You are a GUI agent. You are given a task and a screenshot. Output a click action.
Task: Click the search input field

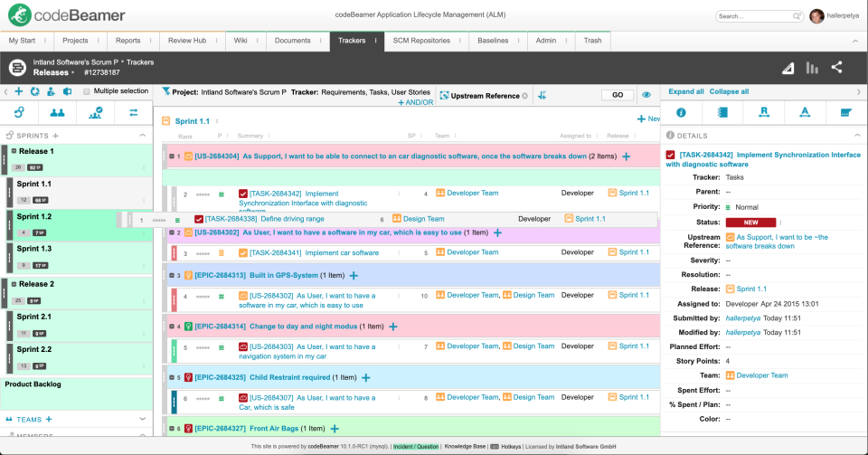click(752, 16)
